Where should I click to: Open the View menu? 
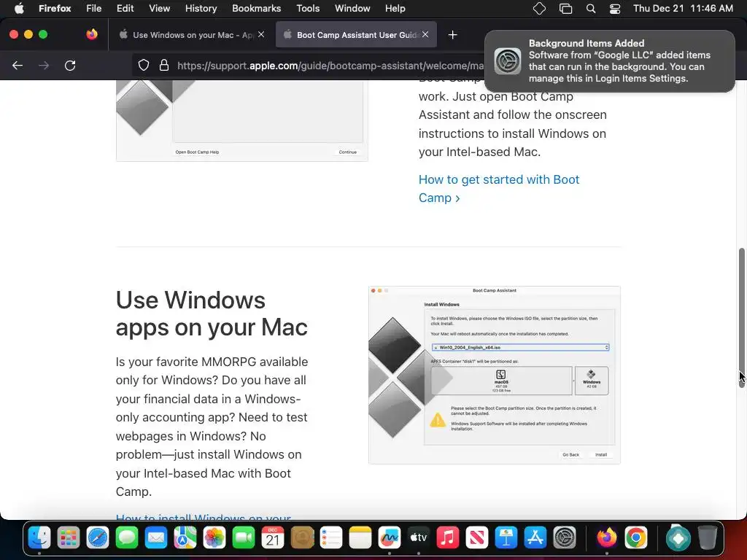[160, 8]
